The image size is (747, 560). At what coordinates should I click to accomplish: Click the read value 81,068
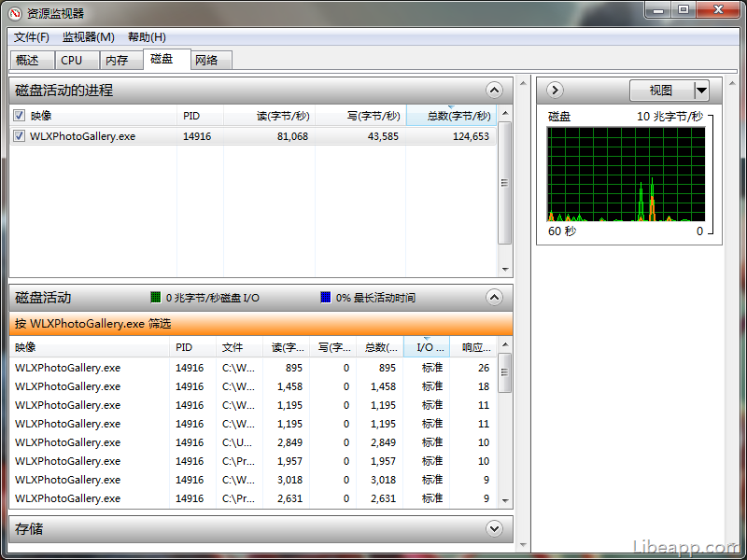pos(292,136)
